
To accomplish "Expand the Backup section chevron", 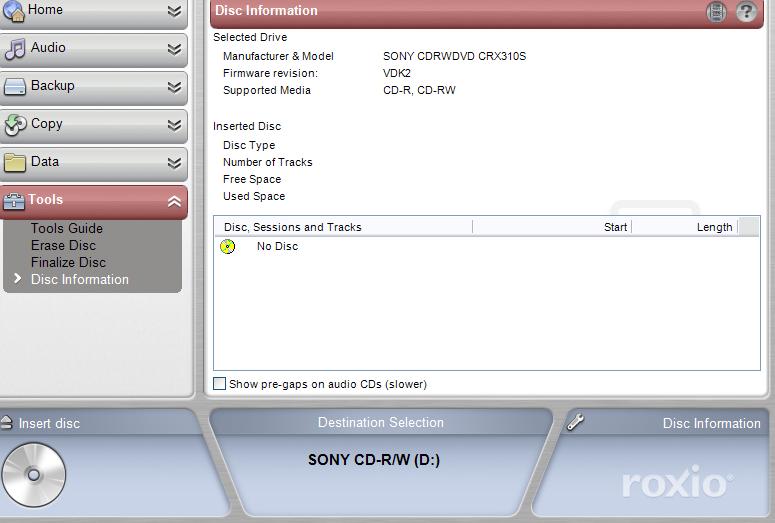I will click(174, 87).
